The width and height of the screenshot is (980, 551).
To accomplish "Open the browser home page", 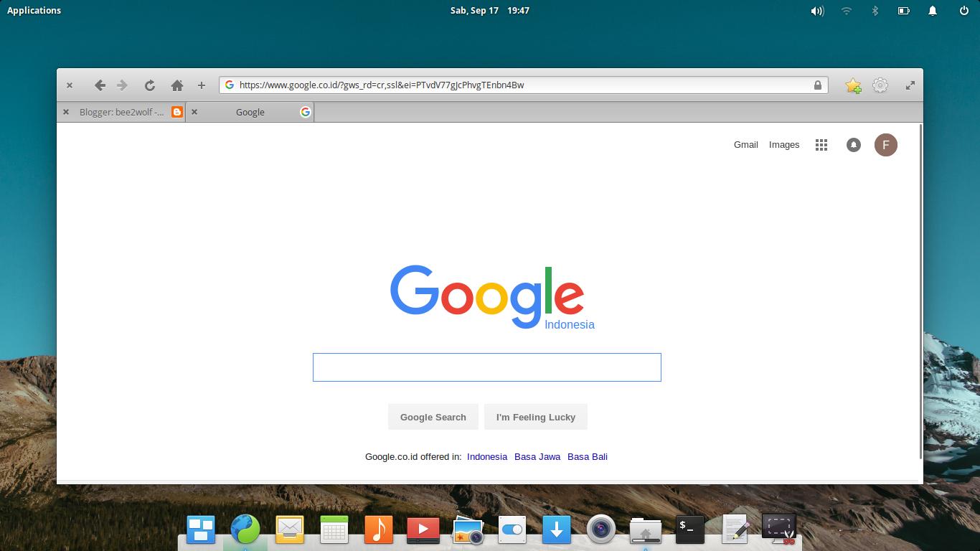I will pyautogui.click(x=177, y=85).
